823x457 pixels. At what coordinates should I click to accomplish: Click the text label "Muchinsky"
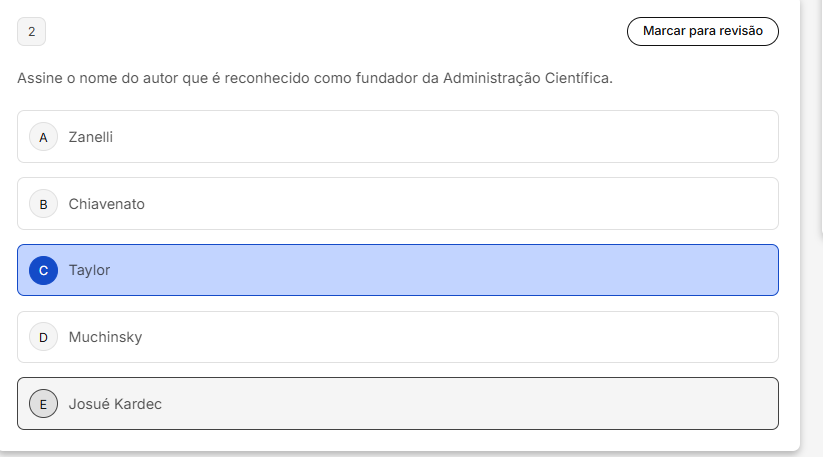(x=105, y=337)
